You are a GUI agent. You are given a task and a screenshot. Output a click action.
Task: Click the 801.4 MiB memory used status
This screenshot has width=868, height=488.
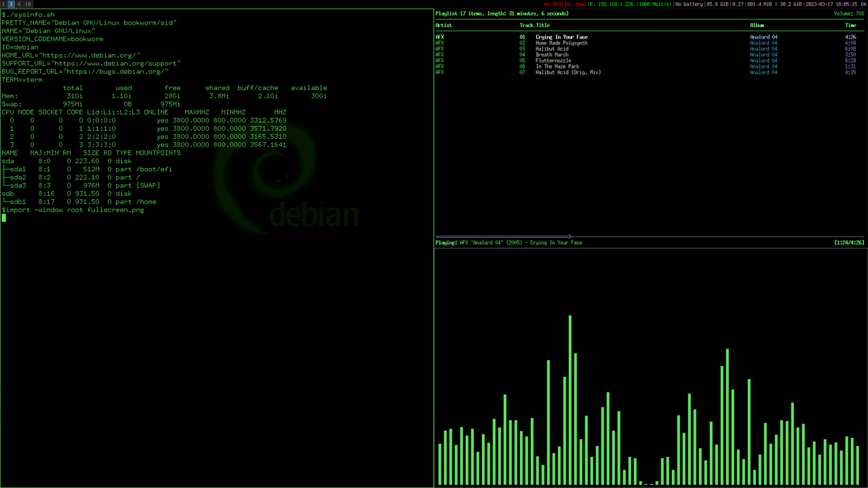point(759,4)
